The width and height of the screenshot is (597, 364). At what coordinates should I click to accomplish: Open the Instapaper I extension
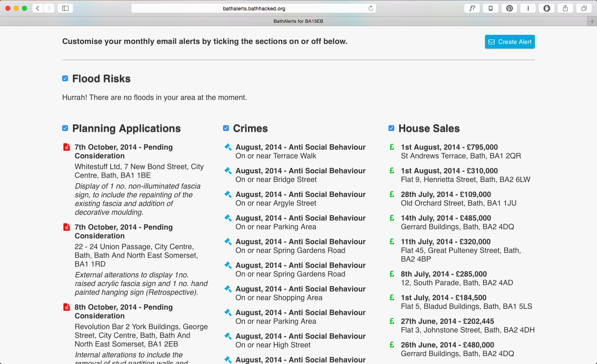(528, 8)
